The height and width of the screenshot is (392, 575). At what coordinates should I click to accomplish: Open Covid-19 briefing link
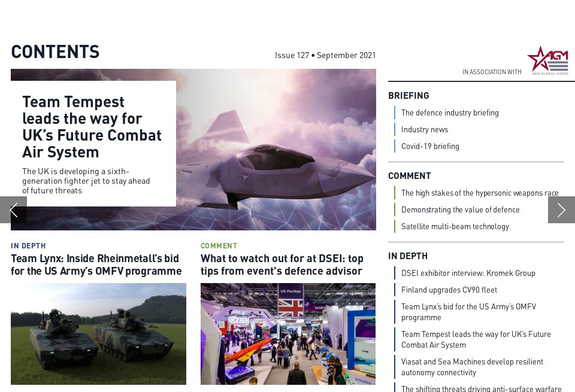tap(430, 146)
